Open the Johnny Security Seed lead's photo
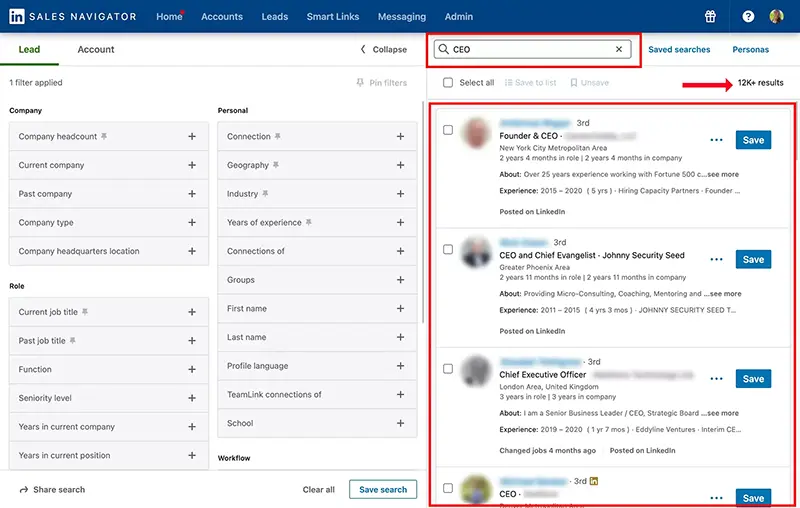 [x=476, y=252]
